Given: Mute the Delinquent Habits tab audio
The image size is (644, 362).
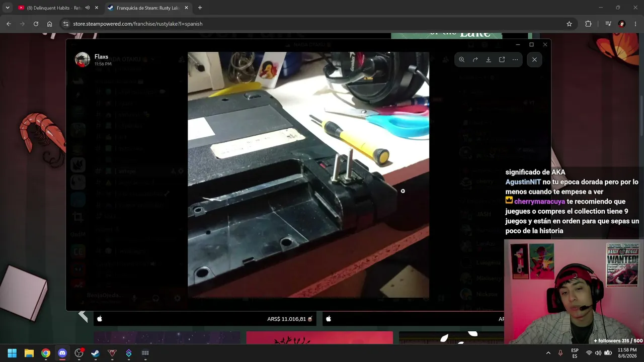Looking at the screenshot, I should (x=88, y=8).
